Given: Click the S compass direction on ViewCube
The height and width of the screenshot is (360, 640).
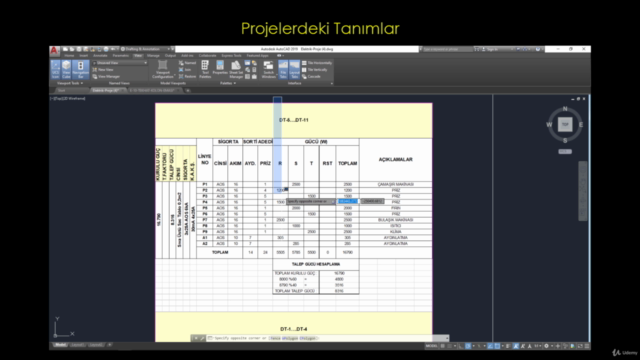Looking at the screenshot, I should click(x=565, y=140).
